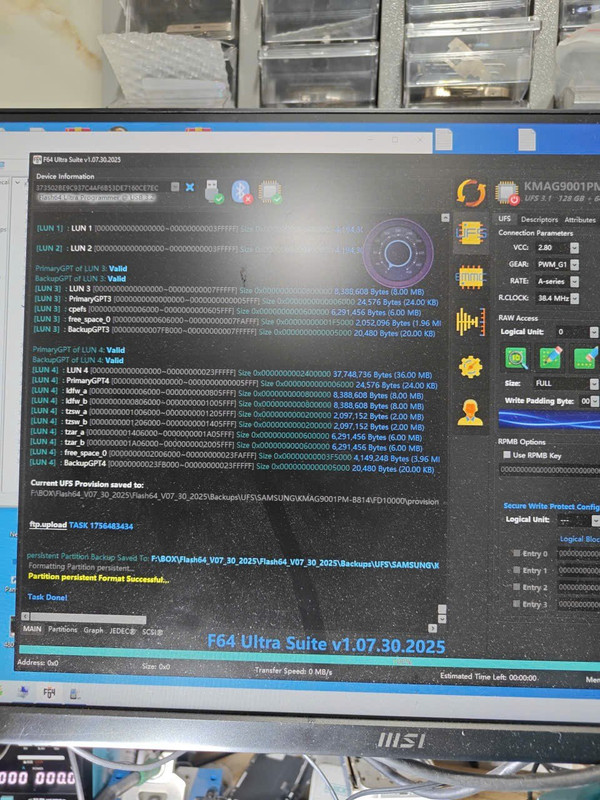
Task: Check the Entry 0 checkbox
Action: (516, 553)
